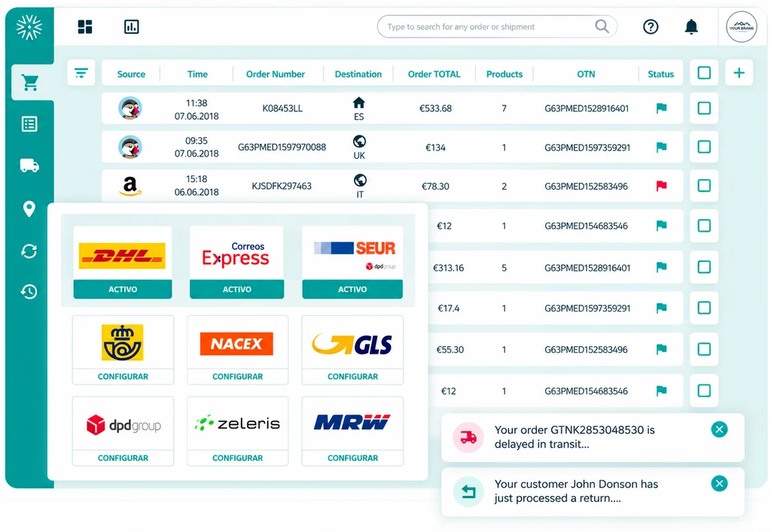Check the box for the €313.16 order
771x532 pixels.
point(704,267)
